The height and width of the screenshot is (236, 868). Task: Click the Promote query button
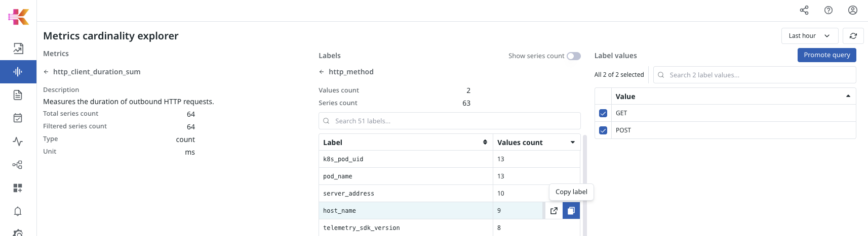[x=826, y=55]
